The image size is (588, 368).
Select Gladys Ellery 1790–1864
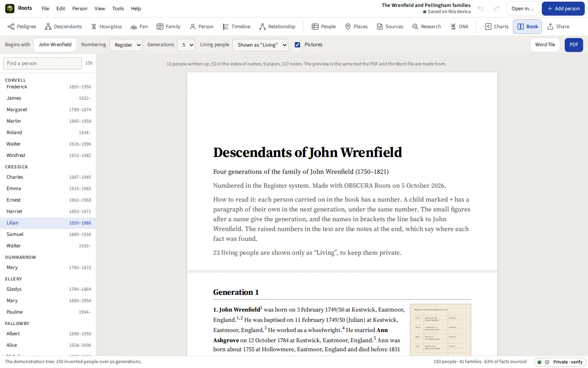[x=48, y=289]
